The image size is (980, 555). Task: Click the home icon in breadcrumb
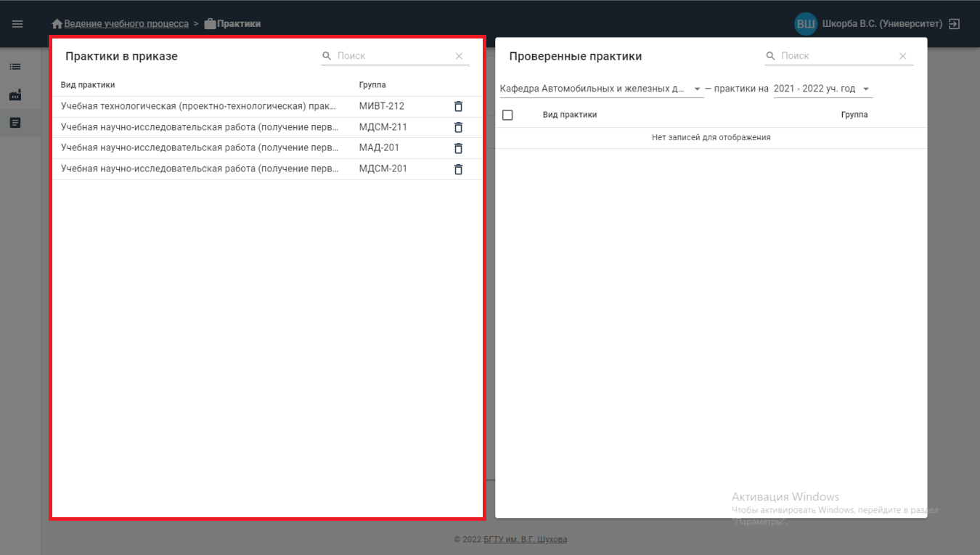tap(57, 24)
